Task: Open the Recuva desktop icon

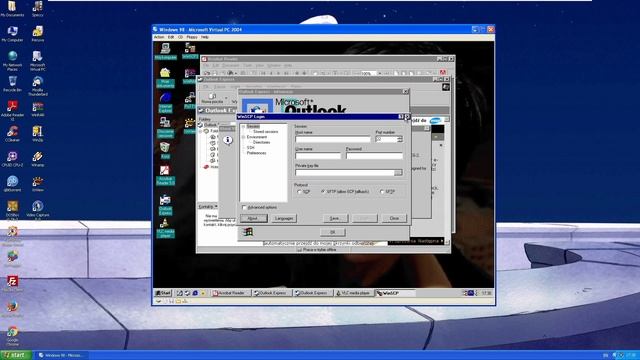Action: pos(38,34)
